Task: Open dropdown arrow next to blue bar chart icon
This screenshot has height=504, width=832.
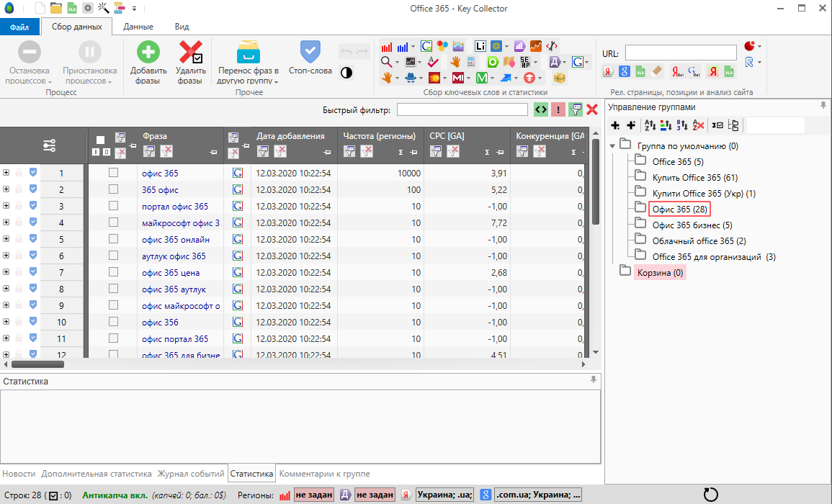Action: coord(413,47)
